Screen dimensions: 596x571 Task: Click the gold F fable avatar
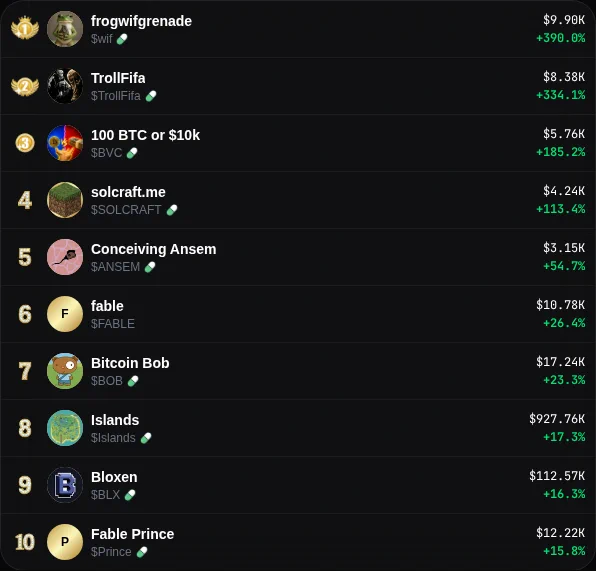pyautogui.click(x=65, y=314)
